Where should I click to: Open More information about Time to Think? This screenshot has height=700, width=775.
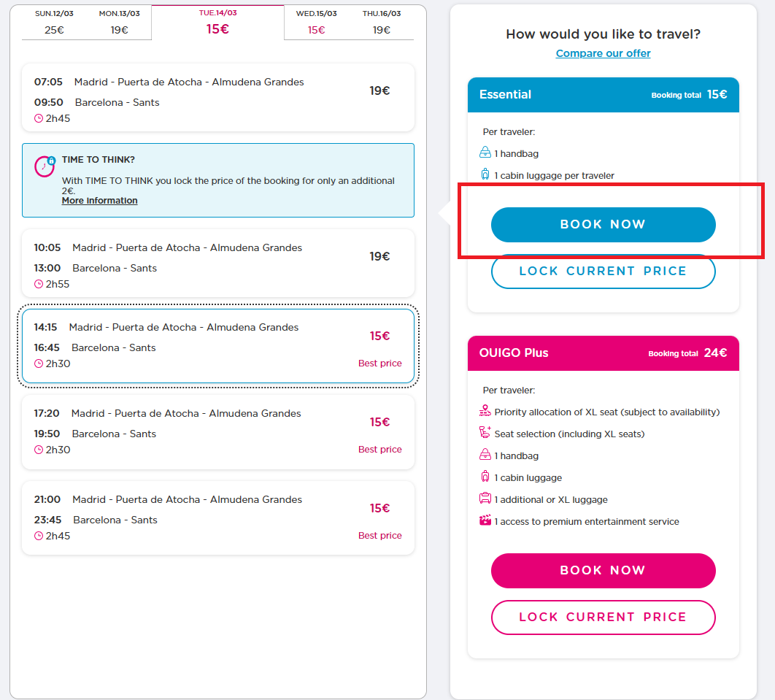pyautogui.click(x=99, y=201)
